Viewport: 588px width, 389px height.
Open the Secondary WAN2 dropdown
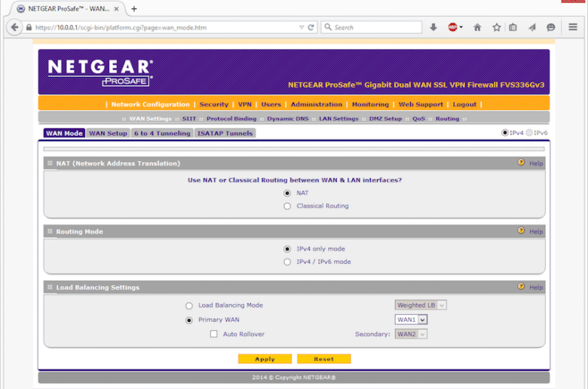pos(411,334)
